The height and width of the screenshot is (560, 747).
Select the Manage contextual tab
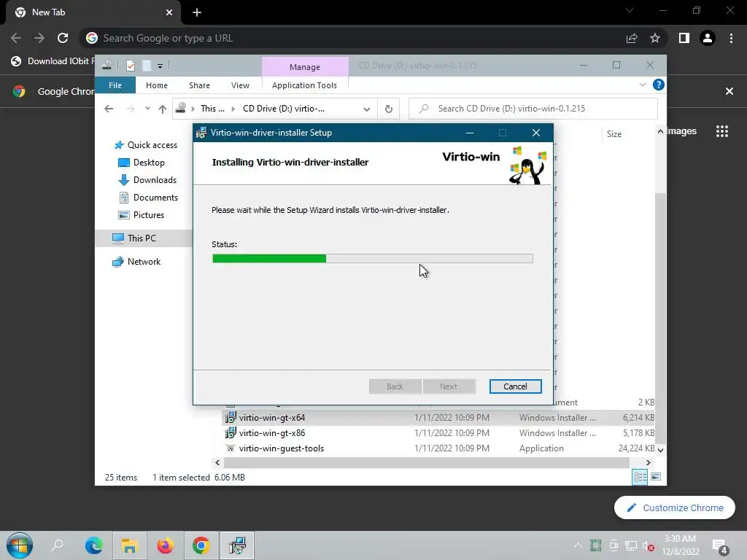point(305,67)
